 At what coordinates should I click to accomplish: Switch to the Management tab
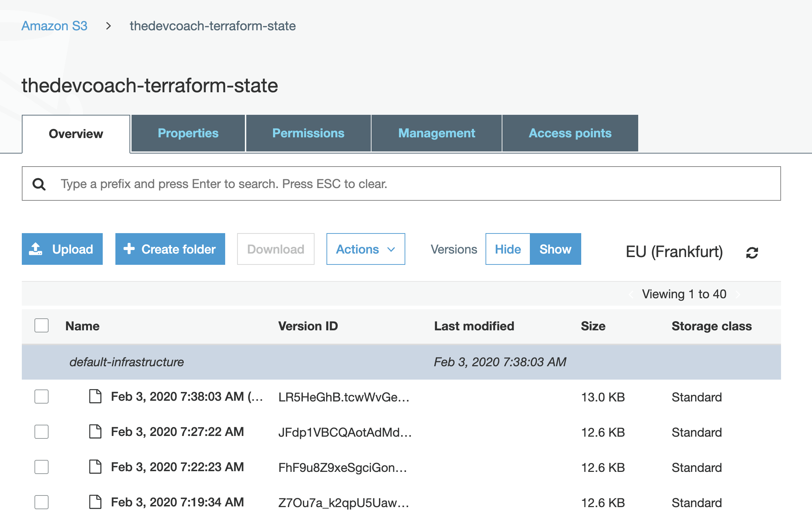(x=436, y=133)
